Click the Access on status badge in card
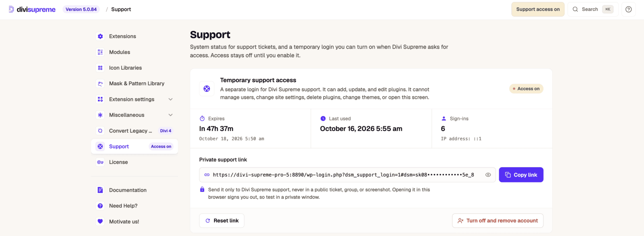Viewport: 644px width, 236px height. pyautogui.click(x=526, y=89)
